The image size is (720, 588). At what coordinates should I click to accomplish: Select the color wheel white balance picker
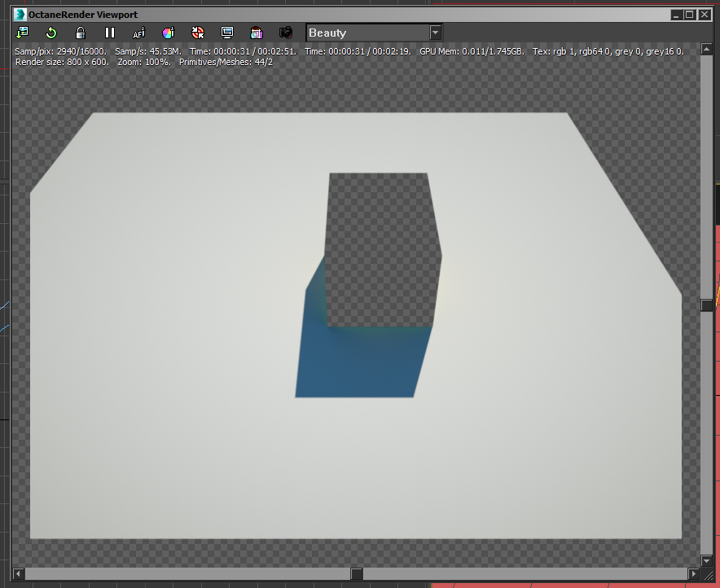(168, 33)
